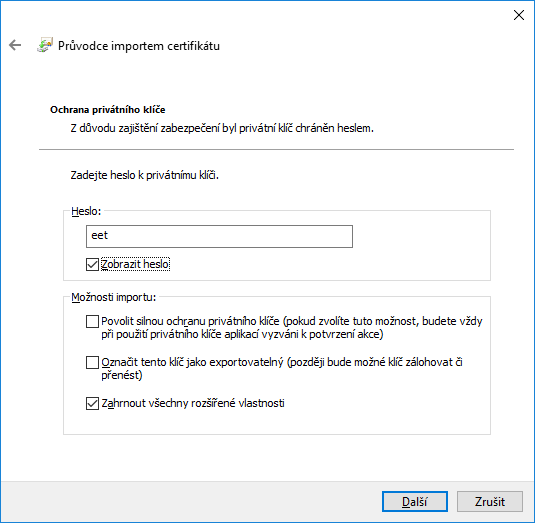Click the Zahrnout všechny rozšířené vlastnosti label text

pyautogui.click(x=193, y=403)
